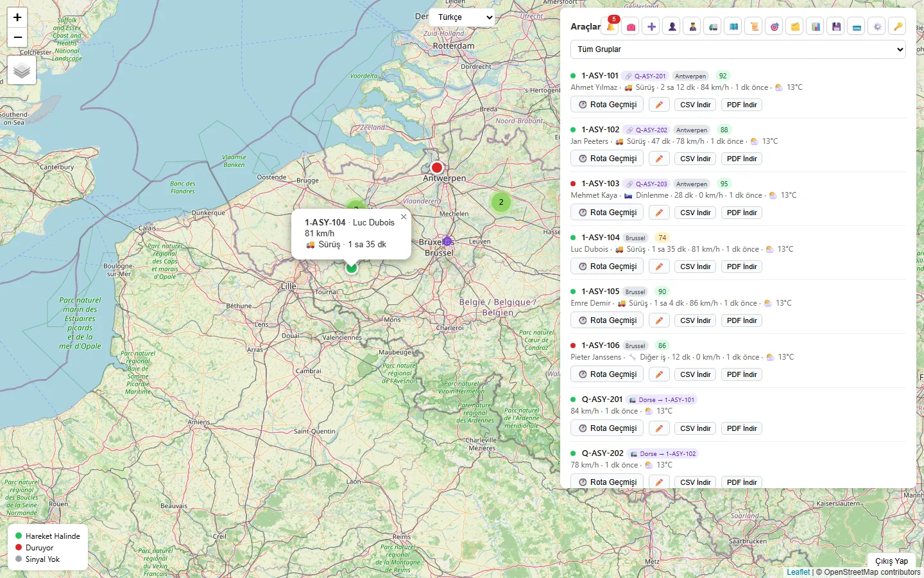Click the pencil edit icon for 1-ASY-104
The height and width of the screenshot is (578, 924).
point(659,267)
